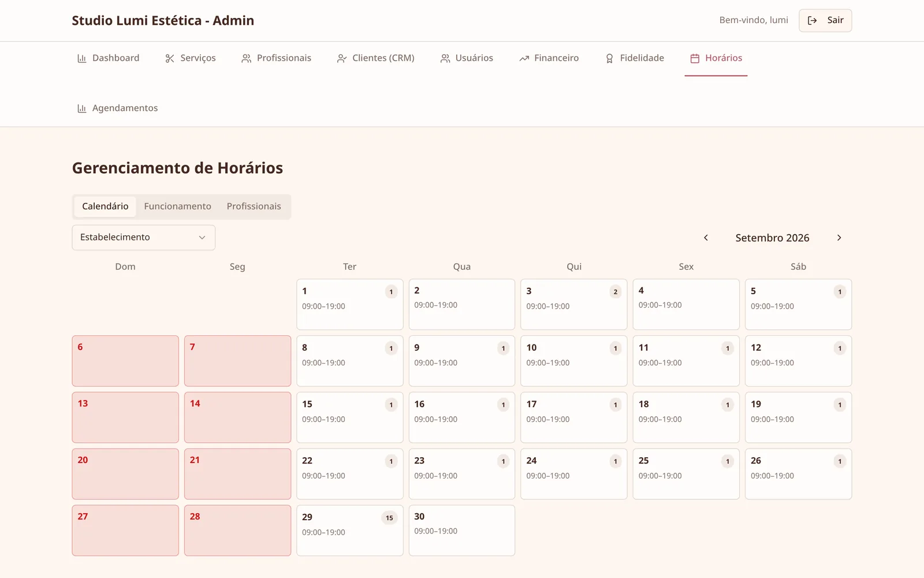Viewport: 924px width, 578px height.
Task: Select day 4 in the calendar
Action: (x=686, y=305)
